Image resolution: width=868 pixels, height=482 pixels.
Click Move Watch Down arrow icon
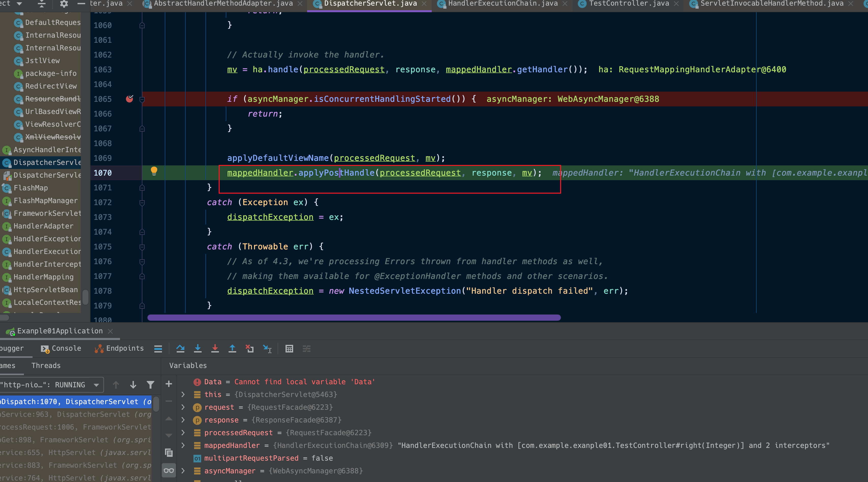click(x=169, y=435)
